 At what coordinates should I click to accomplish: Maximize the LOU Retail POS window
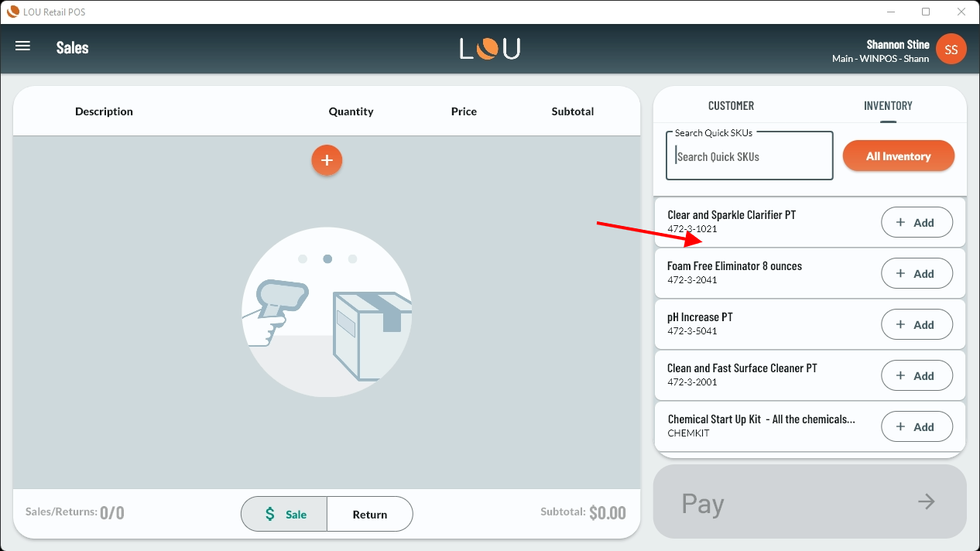tap(926, 12)
